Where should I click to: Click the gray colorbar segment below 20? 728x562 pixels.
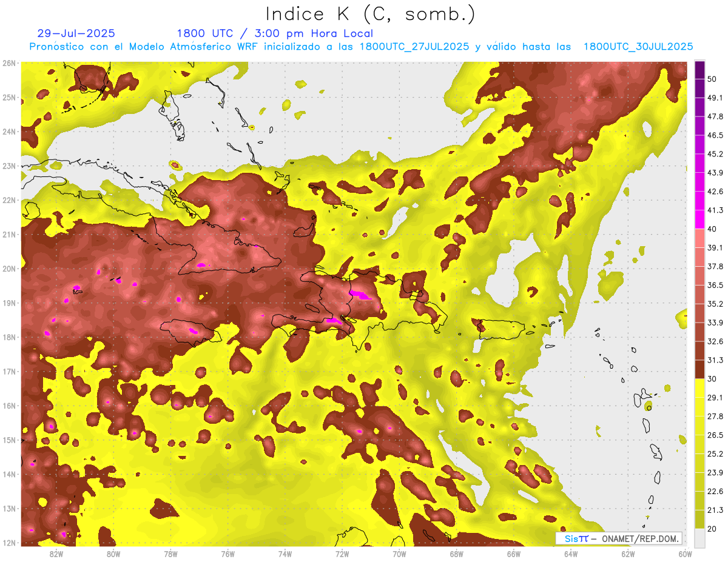tap(699, 537)
